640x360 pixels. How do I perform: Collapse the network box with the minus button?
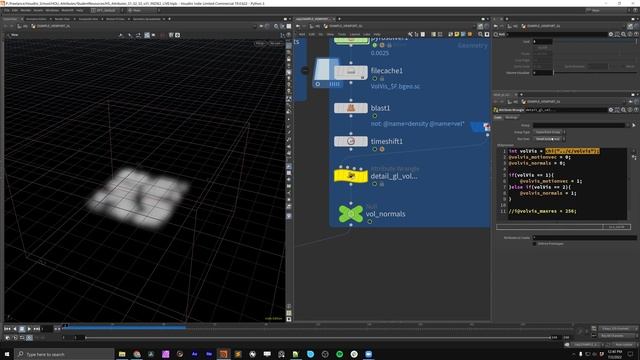pos(305,71)
